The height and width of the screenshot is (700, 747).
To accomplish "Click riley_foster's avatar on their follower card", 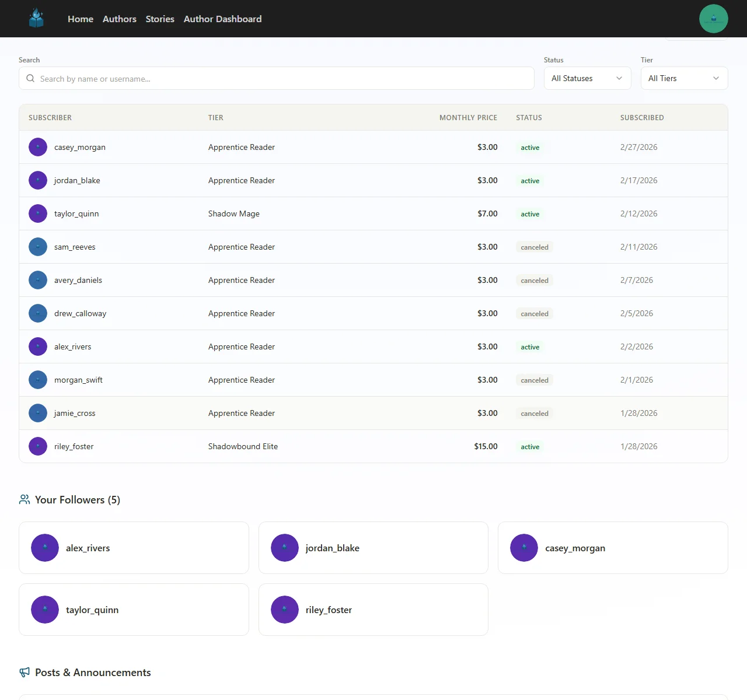I will [285, 610].
